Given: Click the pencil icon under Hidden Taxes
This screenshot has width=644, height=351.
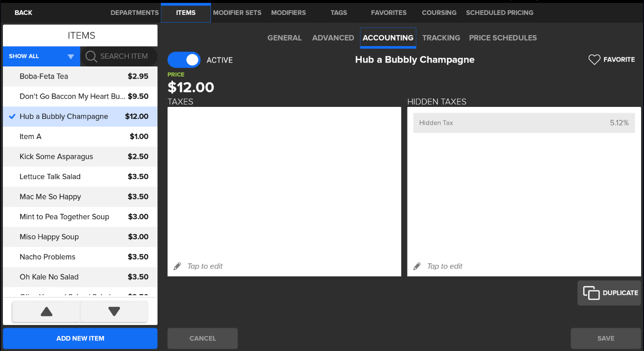Looking at the screenshot, I should click(417, 265).
